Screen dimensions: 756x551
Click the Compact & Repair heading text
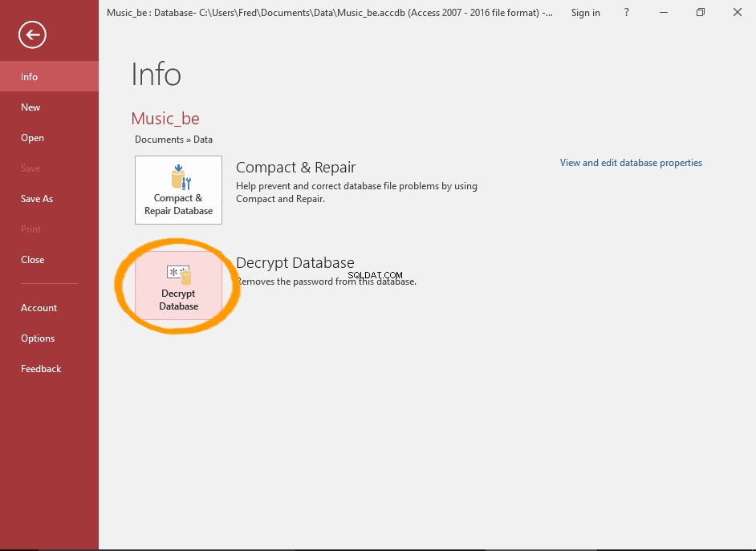pyautogui.click(x=295, y=167)
